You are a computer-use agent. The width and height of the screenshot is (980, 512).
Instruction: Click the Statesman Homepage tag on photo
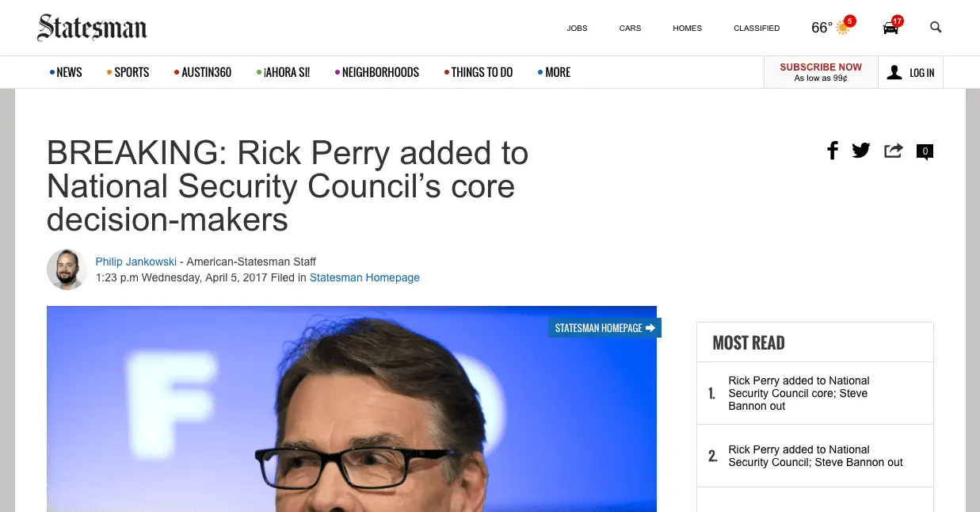pyautogui.click(x=604, y=327)
